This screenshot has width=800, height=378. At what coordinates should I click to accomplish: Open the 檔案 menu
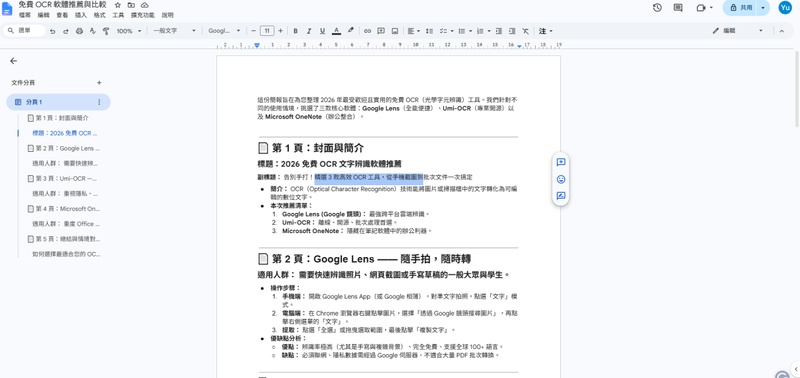[25, 15]
